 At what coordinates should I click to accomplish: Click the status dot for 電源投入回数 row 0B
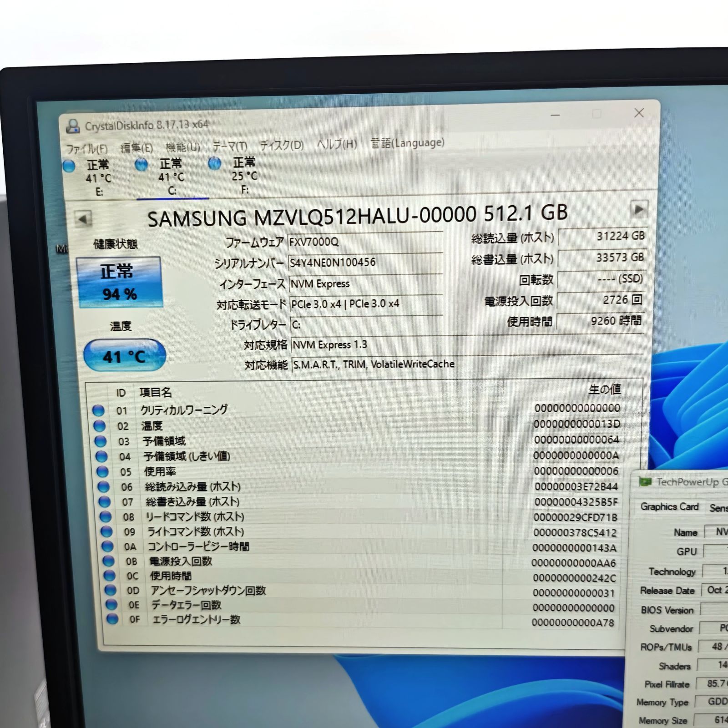pos(108,561)
